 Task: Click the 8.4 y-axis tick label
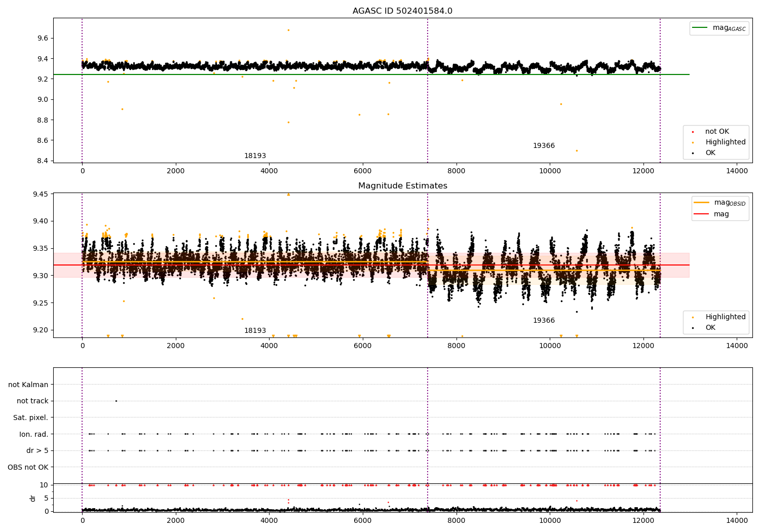tap(42, 161)
